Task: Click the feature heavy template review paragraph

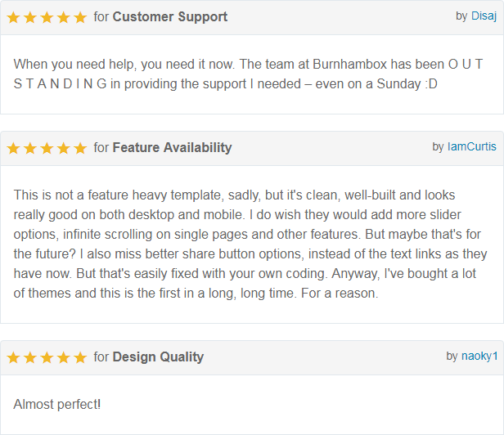Action: tap(250, 244)
